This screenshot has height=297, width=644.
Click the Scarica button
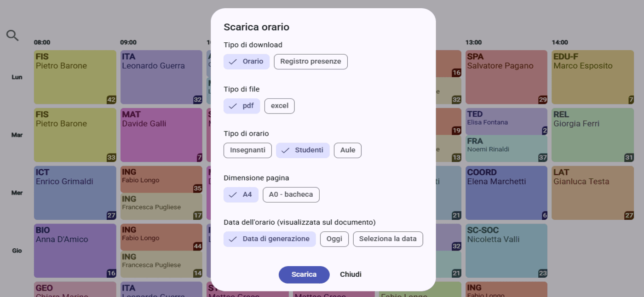(x=304, y=274)
